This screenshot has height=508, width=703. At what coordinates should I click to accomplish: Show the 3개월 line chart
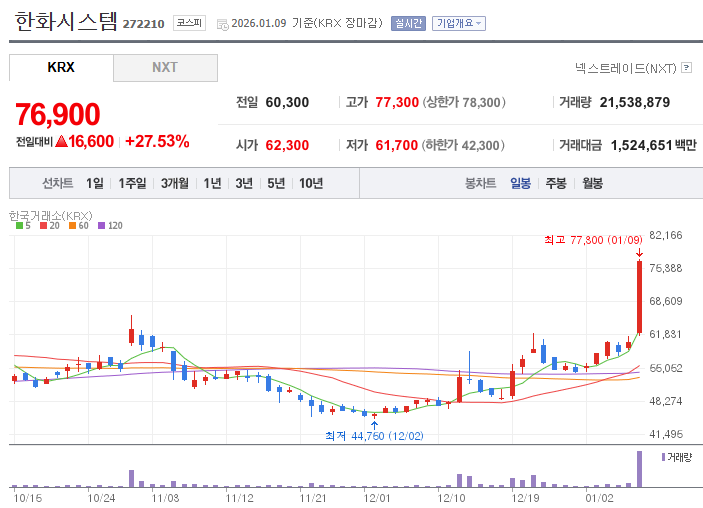coord(174,183)
